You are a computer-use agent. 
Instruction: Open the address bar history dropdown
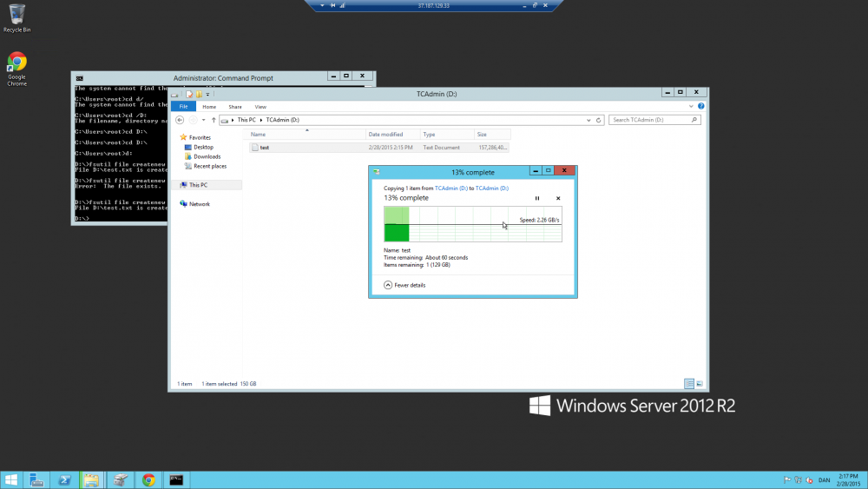point(589,120)
